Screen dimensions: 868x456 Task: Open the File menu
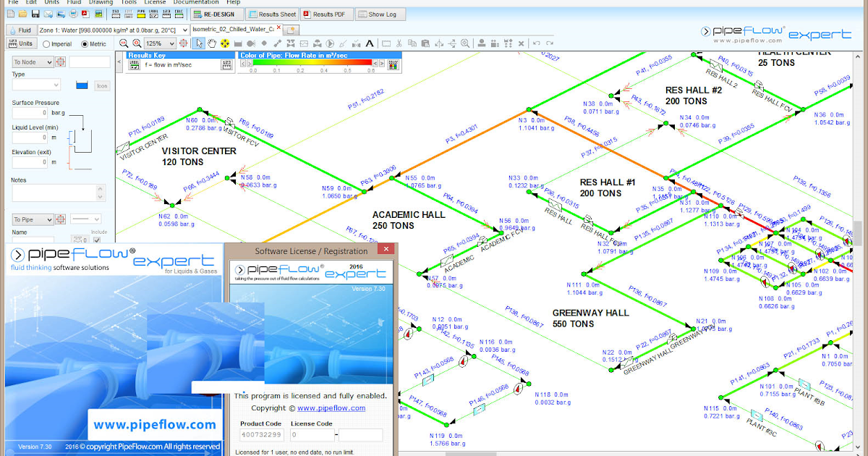13,3
